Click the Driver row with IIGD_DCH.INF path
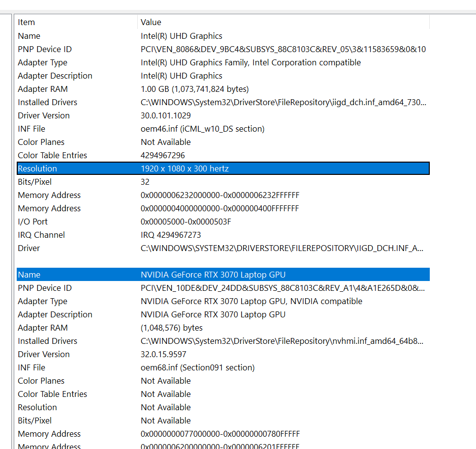476x449 pixels. tap(223, 248)
